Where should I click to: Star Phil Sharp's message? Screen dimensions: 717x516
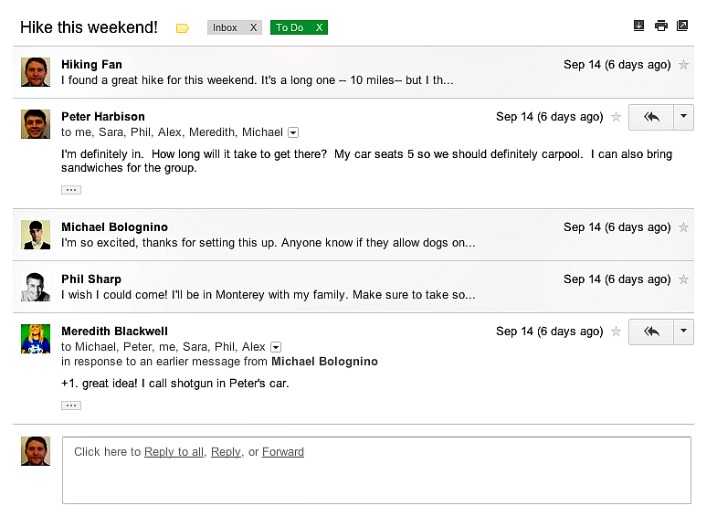click(x=684, y=280)
